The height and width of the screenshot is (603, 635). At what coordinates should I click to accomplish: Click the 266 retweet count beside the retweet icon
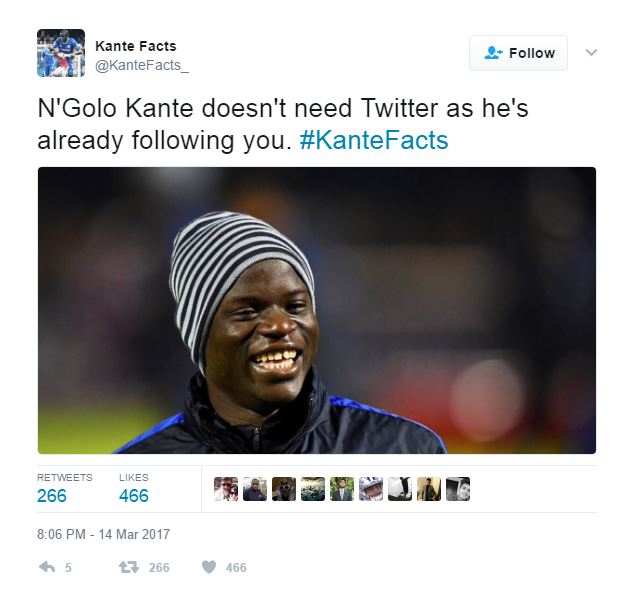click(159, 567)
